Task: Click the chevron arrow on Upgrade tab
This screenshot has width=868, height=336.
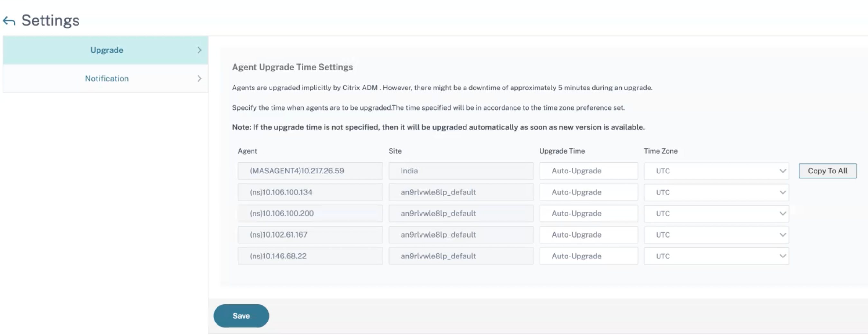Action: 199,50
